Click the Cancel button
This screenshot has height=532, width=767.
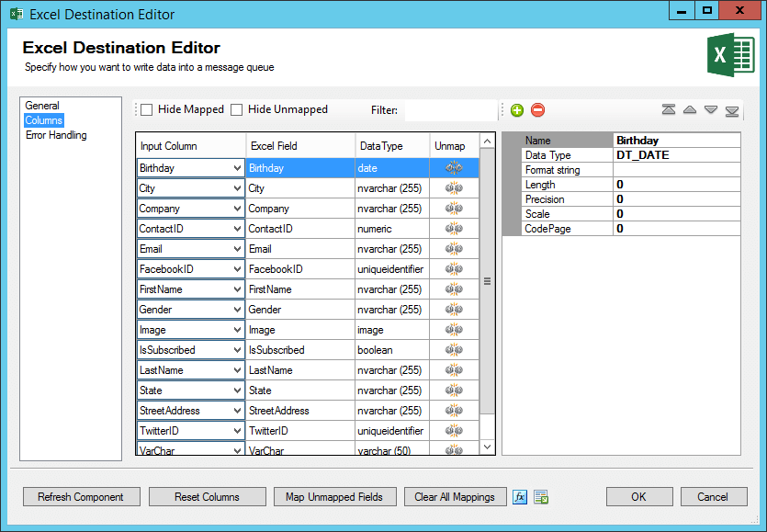(713, 497)
